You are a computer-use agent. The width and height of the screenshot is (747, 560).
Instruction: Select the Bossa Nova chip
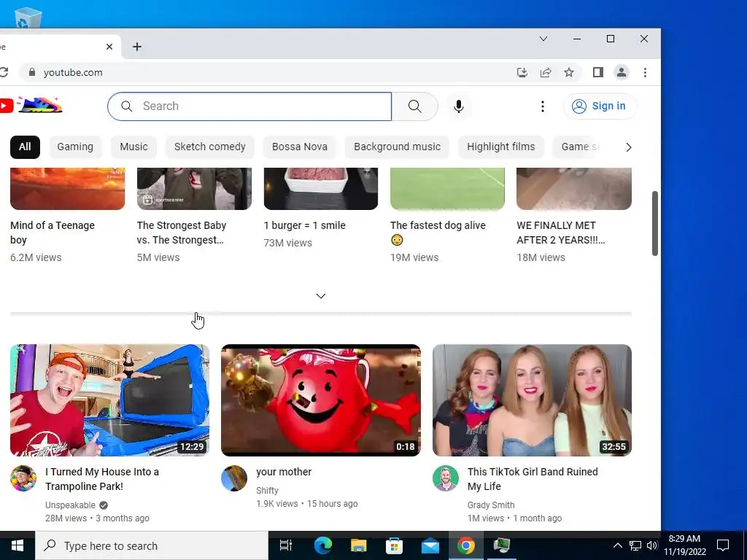click(300, 147)
